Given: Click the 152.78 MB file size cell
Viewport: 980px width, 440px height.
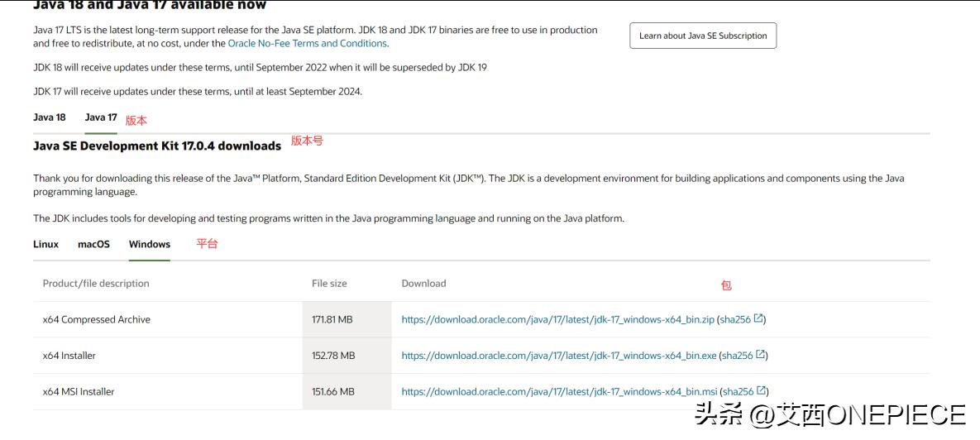Looking at the screenshot, I should 333,356.
